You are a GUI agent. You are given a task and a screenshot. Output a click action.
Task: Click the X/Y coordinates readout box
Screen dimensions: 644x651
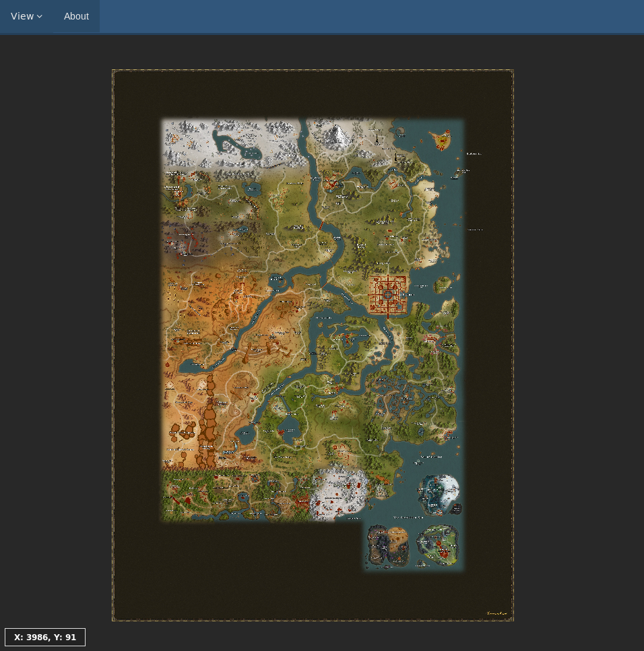pos(45,637)
